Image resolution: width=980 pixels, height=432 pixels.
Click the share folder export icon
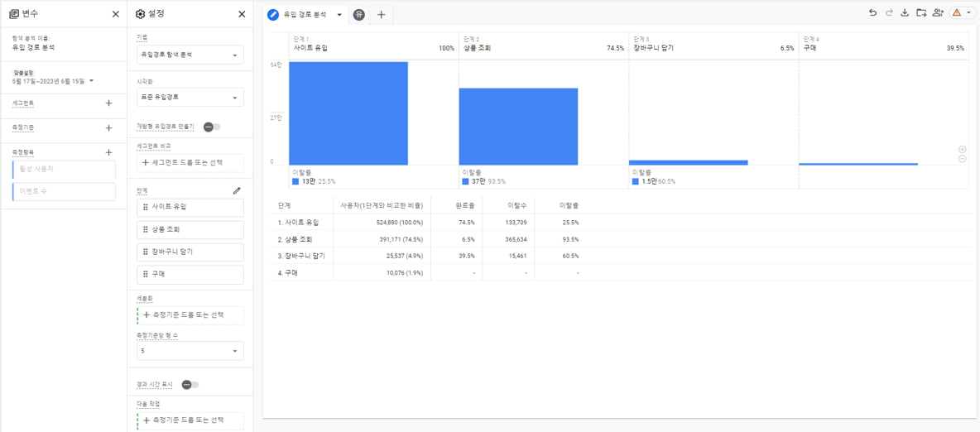point(921,12)
